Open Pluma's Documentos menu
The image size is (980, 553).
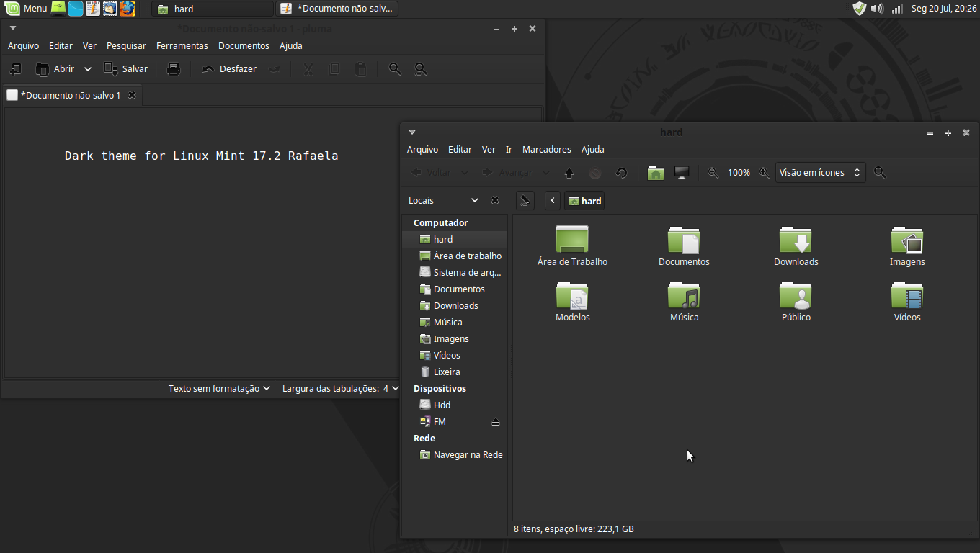tap(244, 45)
